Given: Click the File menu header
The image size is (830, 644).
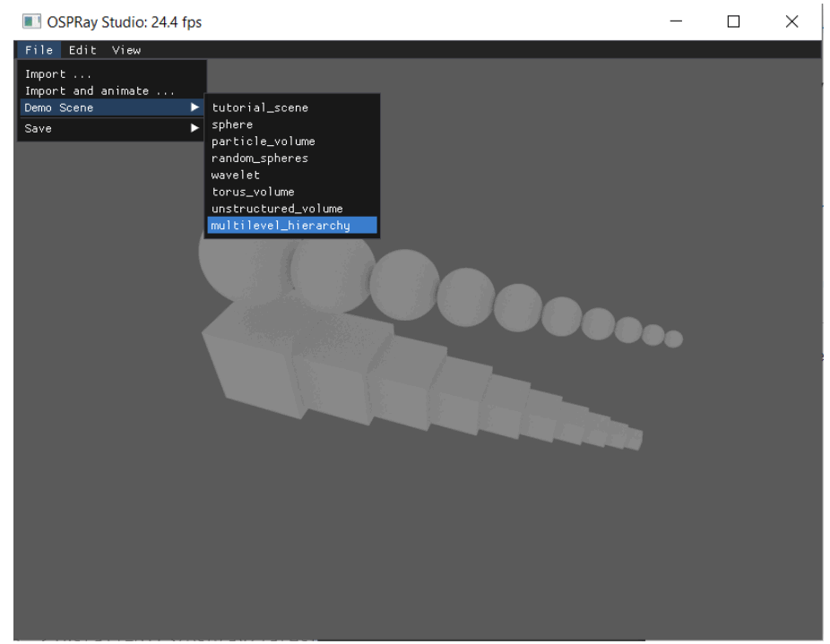Looking at the screenshot, I should 39,50.
